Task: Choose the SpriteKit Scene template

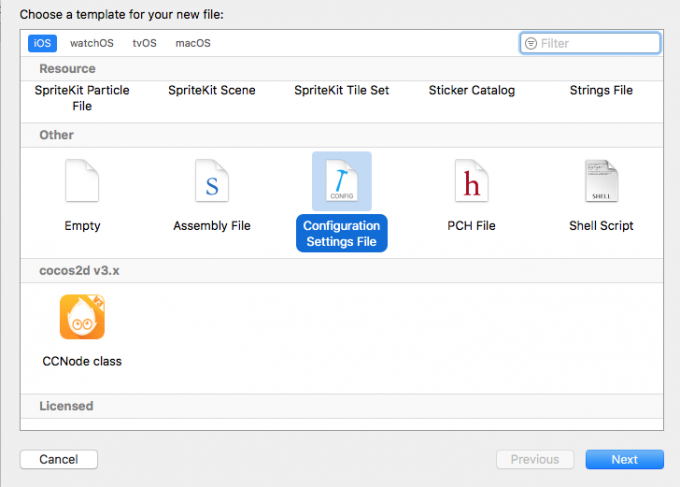Action: 212,90
